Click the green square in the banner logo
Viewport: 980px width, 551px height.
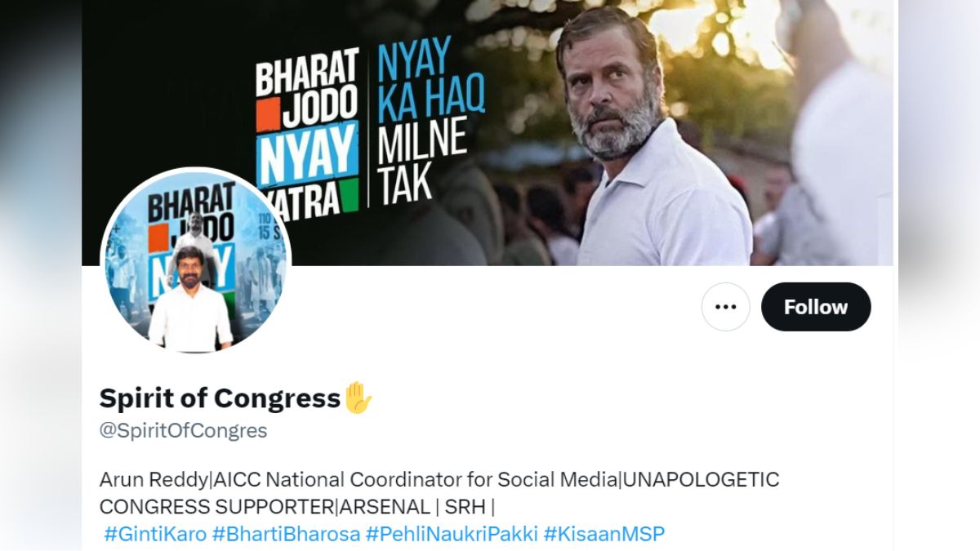pos(350,197)
